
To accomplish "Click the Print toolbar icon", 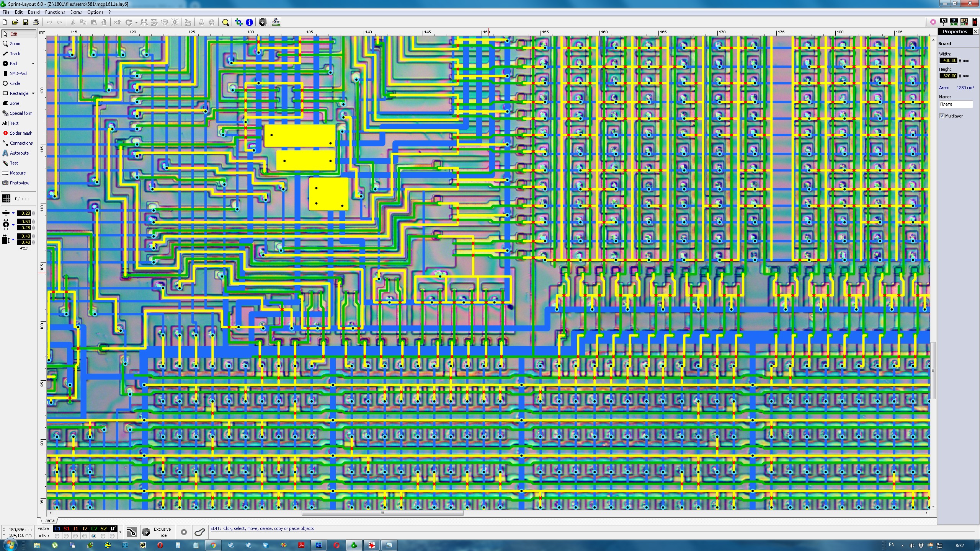I will tap(36, 23).
